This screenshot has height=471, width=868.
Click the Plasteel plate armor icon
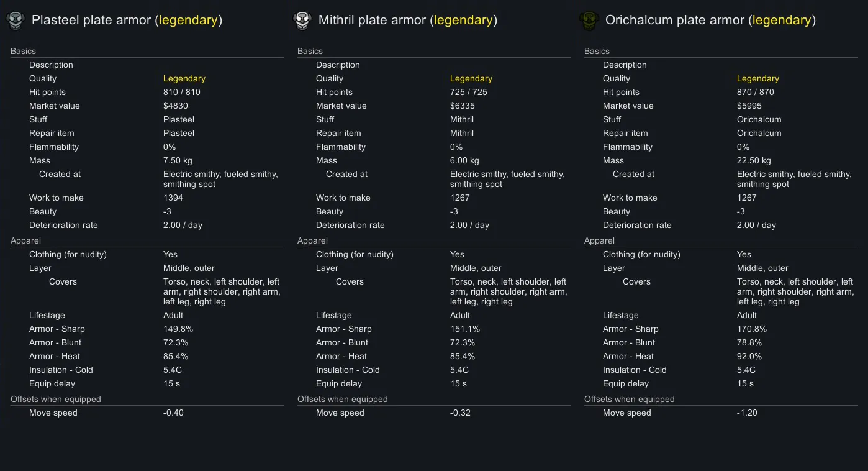[x=15, y=21]
